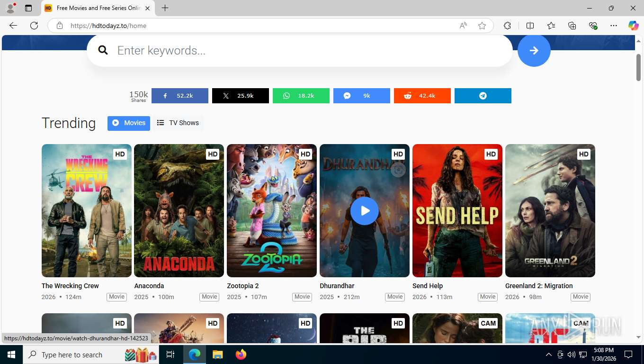This screenshot has height=364, width=644.
Task: Open volume speaker tray icon
Action: coord(572,355)
